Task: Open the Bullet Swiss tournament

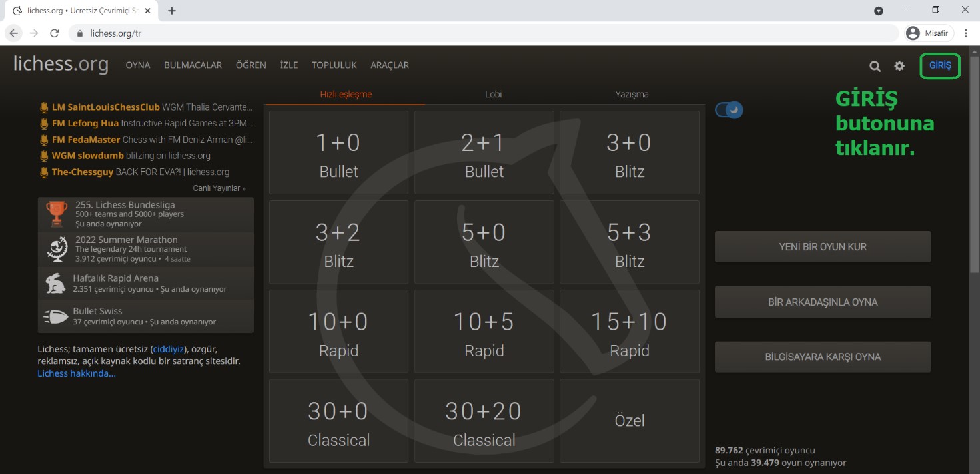Action: [146, 316]
